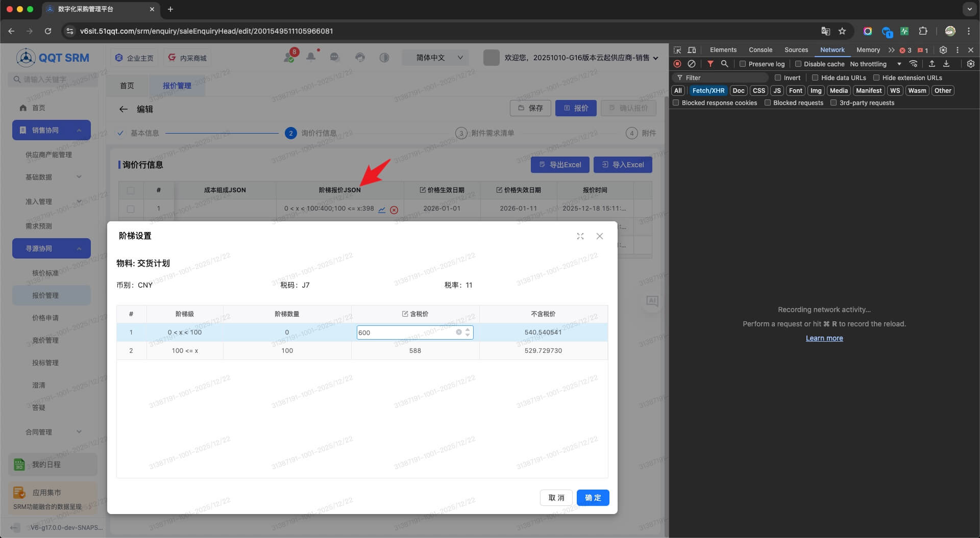
Task: Check the Invert filter checkbox
Action: pos(778,78)
